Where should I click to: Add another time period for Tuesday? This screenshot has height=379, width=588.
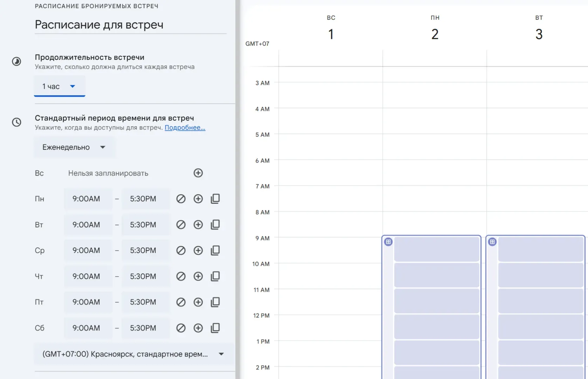coord(198,224)
